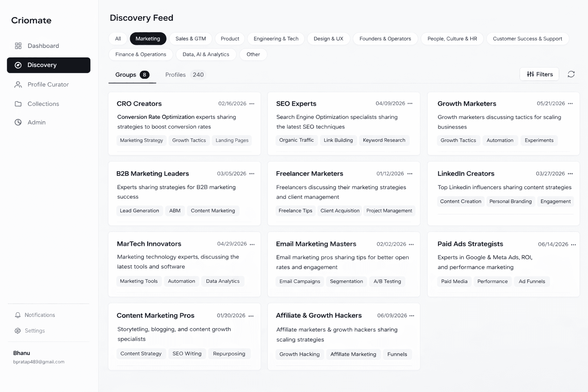Select the Groups tab
Viewport: 588px width, 392px height.
[x=126, y=75]
